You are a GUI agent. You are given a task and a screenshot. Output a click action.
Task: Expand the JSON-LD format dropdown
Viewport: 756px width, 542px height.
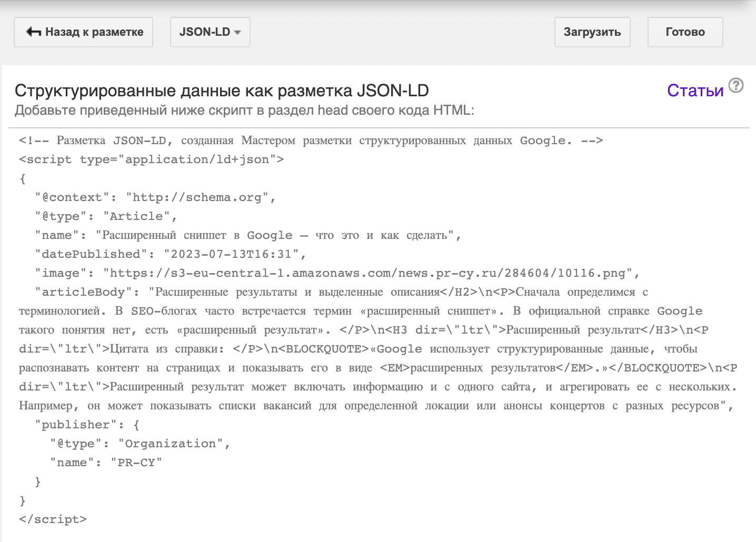click(x=210, y=32)
